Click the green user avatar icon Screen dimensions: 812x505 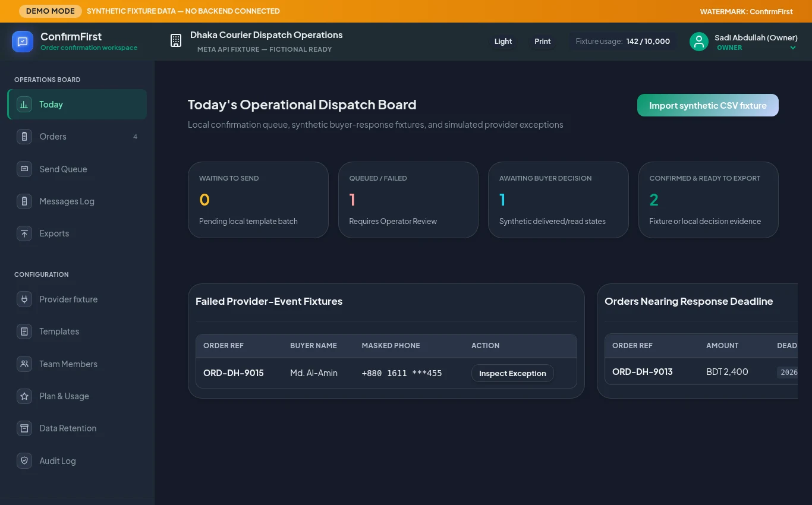point(699,42)
